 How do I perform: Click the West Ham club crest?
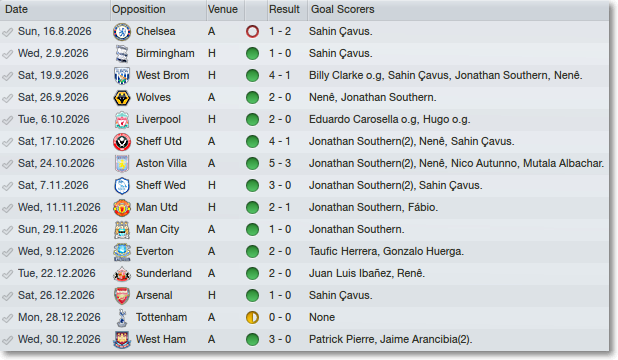[x=122, y=339]
